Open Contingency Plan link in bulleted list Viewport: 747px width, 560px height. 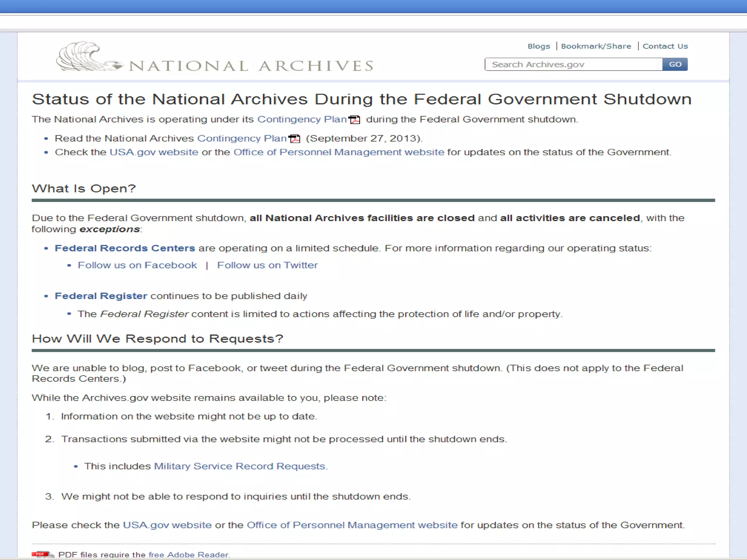tap(241, 139)
